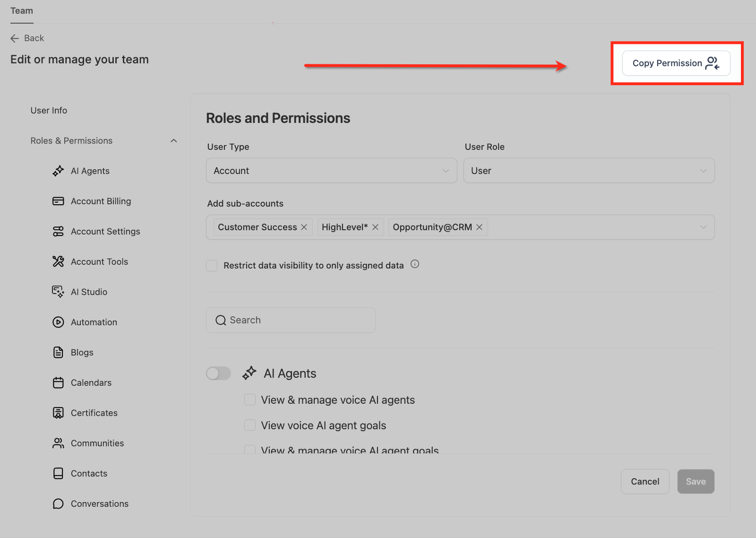Click the magnifier icon in Search field
The image size is (756, 538).
point(221,320)
